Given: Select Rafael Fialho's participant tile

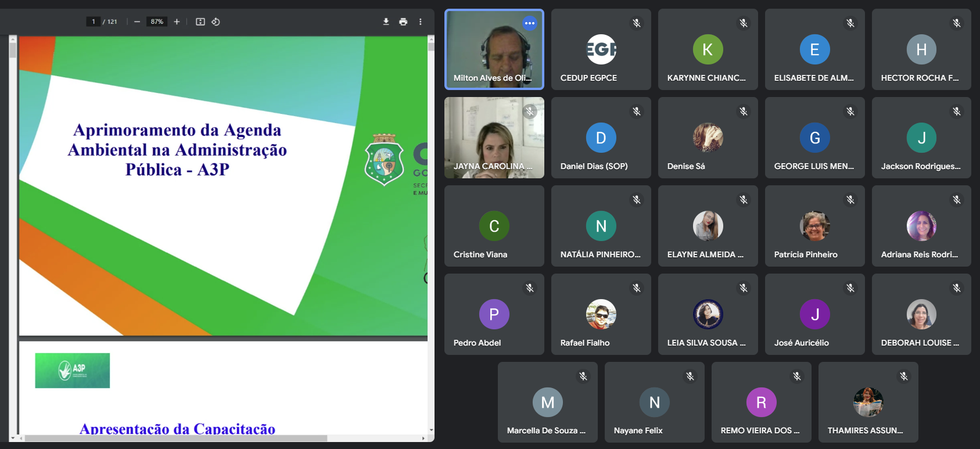Looking at the screenshot, I should pos(601,314).
